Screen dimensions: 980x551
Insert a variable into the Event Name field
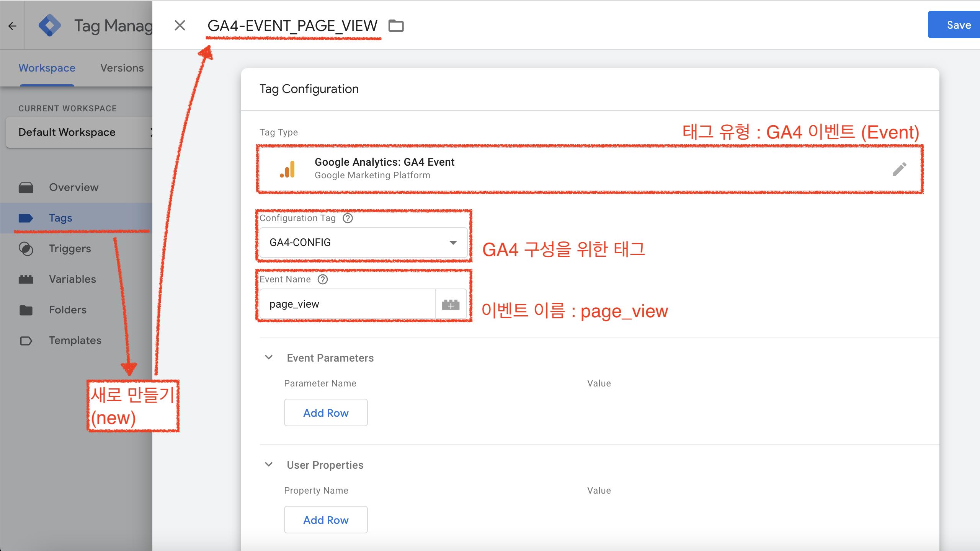coord(451,304)
